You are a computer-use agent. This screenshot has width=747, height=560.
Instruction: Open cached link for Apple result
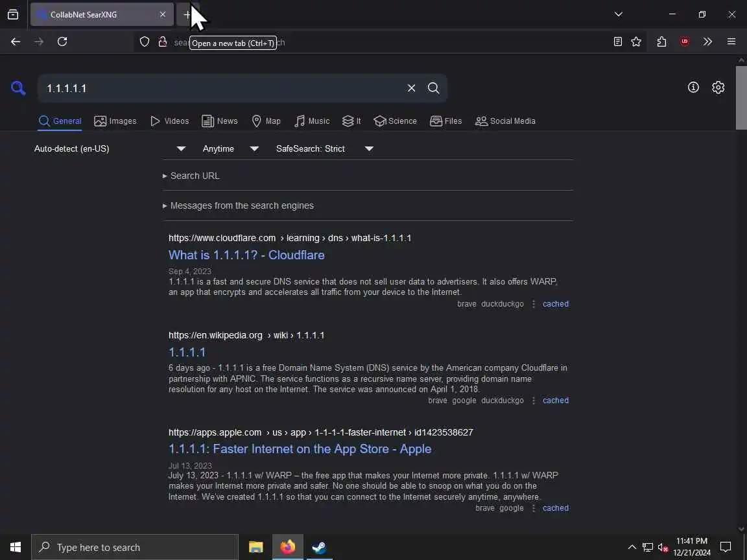556,508
